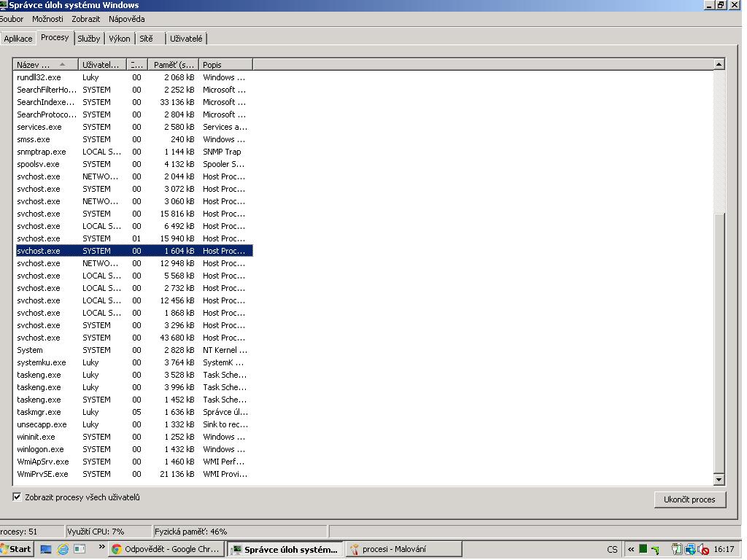Toggle 'Zobrazit procesy všech uživatelů' checkbox
Image resolution: width=747 pixels, height=560 pixels.
(18, 497)
